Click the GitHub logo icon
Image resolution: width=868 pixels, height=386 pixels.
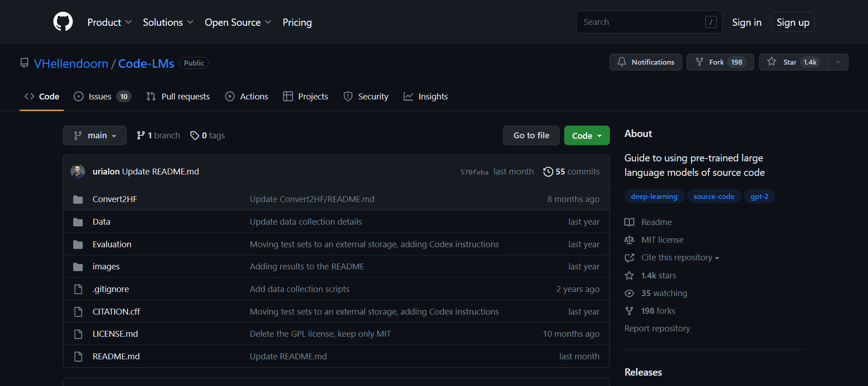point(63,22)
